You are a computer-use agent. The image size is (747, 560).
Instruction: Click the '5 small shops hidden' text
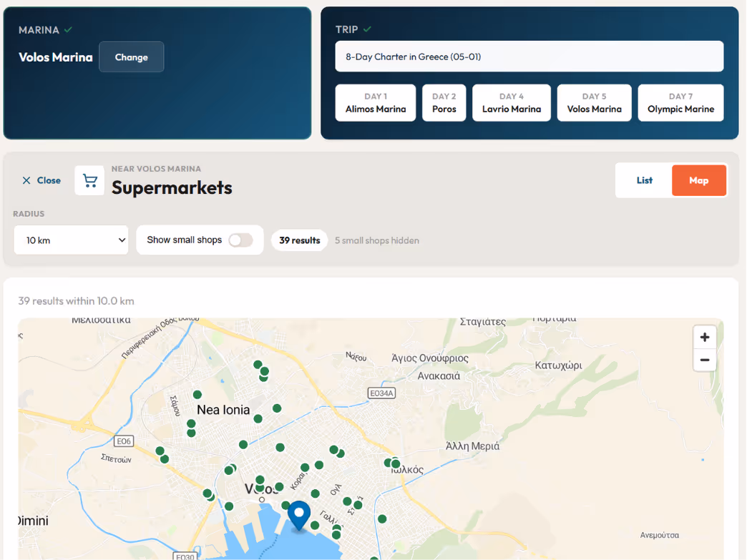pos(377,240)
